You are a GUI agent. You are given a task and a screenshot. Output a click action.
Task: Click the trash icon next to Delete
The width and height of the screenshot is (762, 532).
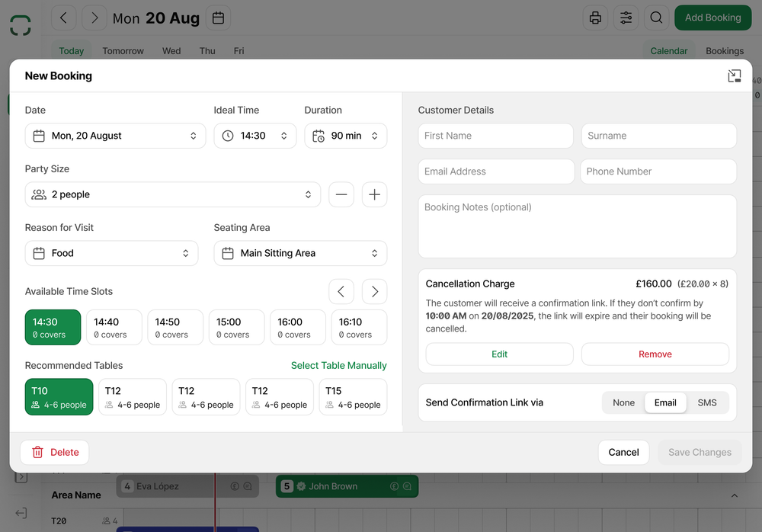tap(38, 452)
